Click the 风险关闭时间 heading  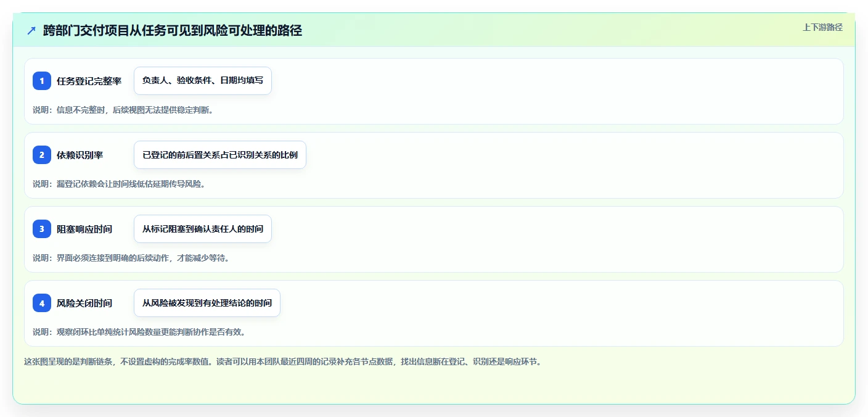click(x=84, y=303)
